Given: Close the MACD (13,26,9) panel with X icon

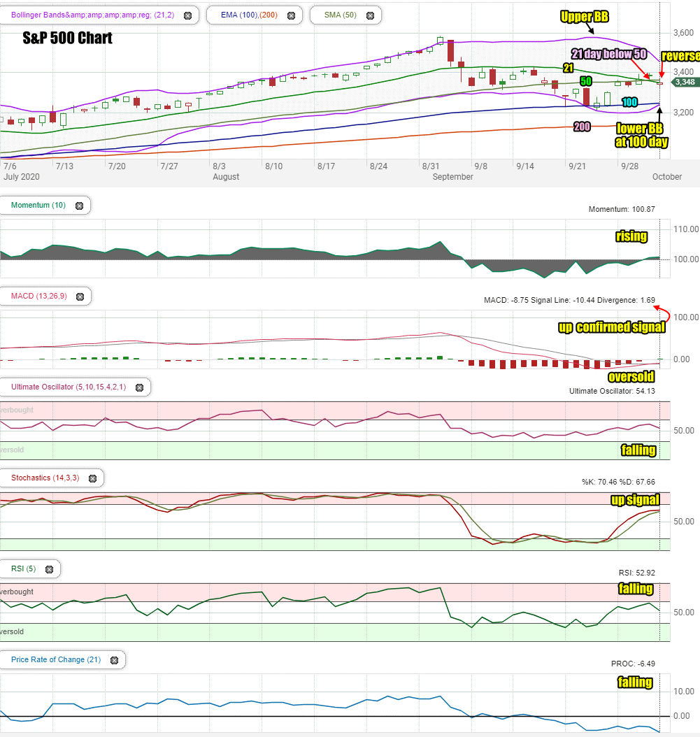Looking at the screenshot, I should pos(80,296).
